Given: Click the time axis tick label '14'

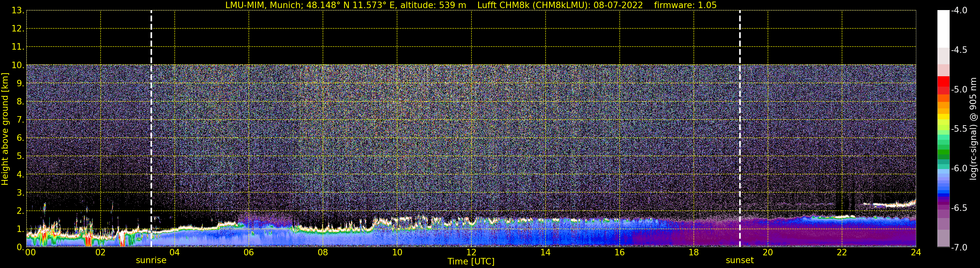Looking at the screenshot, I should point(545,252).
